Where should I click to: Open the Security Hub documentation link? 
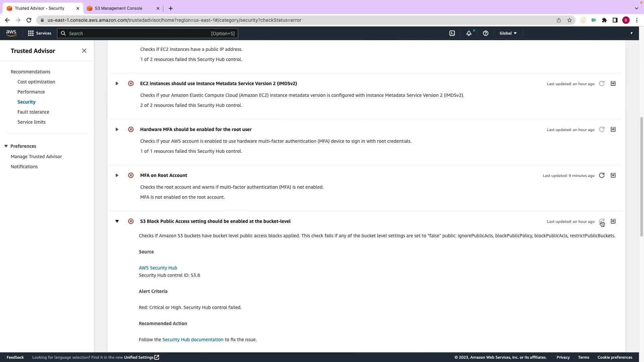coord(193,340)
